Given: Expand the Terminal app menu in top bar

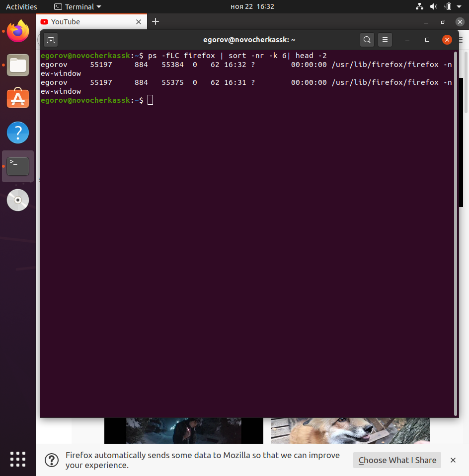Looking at the screenshot, I should (77, 7).
